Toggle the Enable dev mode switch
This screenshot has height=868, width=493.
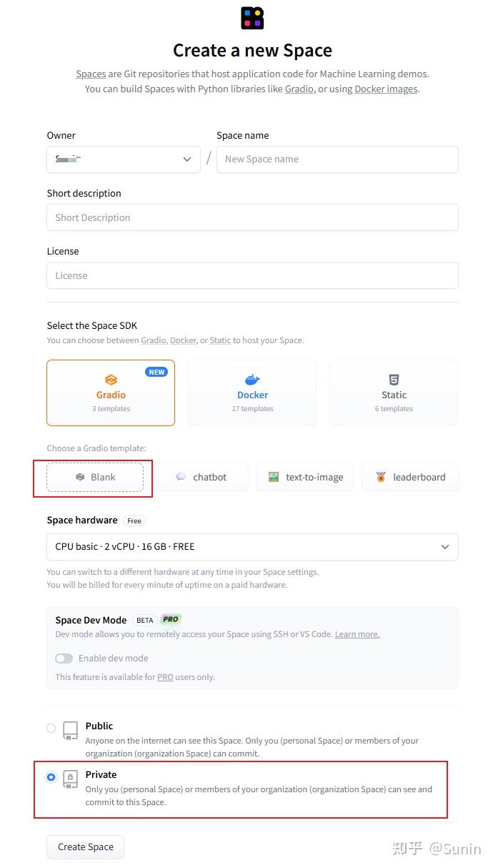[x=64, y=658]
